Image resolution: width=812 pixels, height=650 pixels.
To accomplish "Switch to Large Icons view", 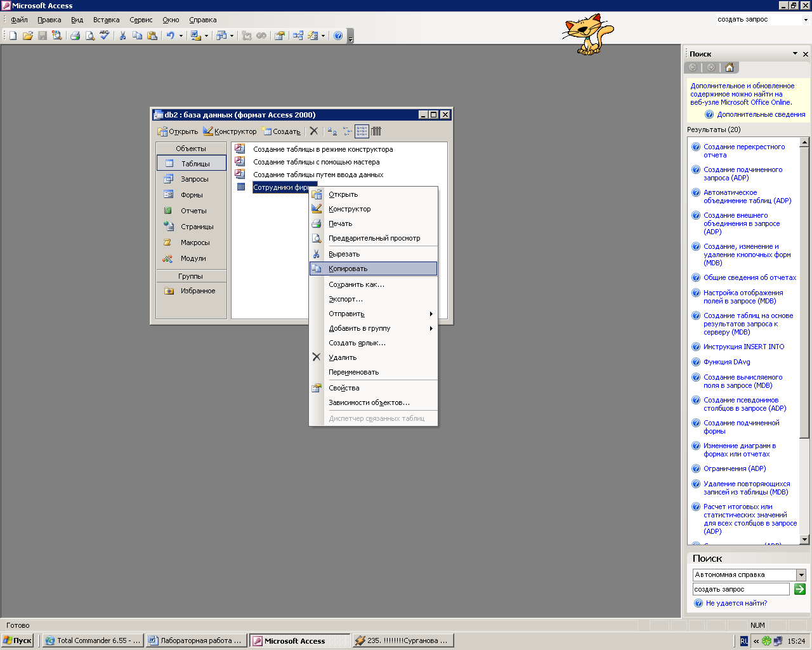I will coord(332,131).
